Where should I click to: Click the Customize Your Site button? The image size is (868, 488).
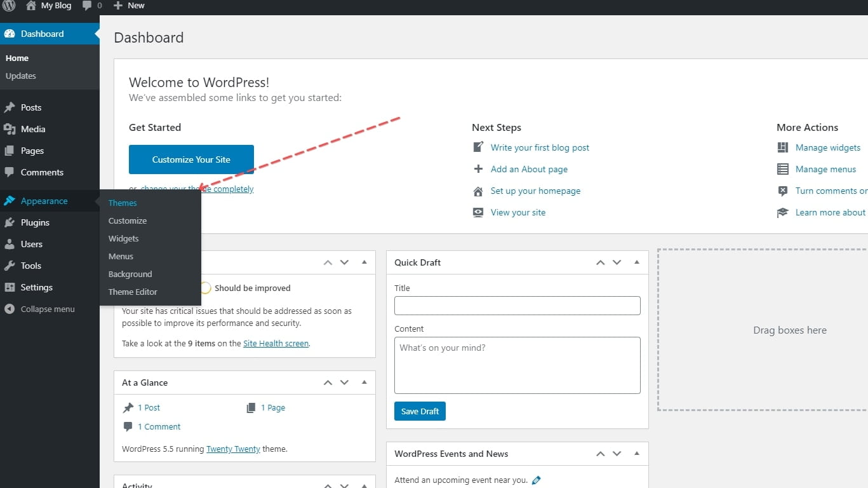click(x=191, y=159)
